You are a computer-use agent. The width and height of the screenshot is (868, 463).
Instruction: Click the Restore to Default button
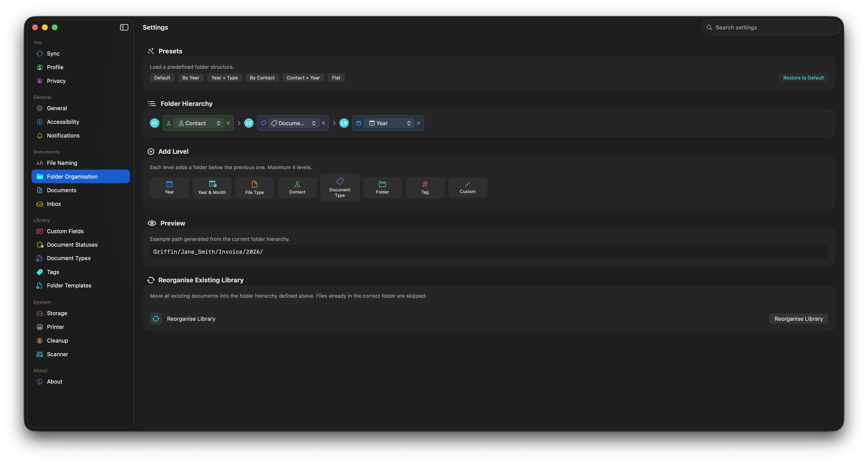pos(803,78)
